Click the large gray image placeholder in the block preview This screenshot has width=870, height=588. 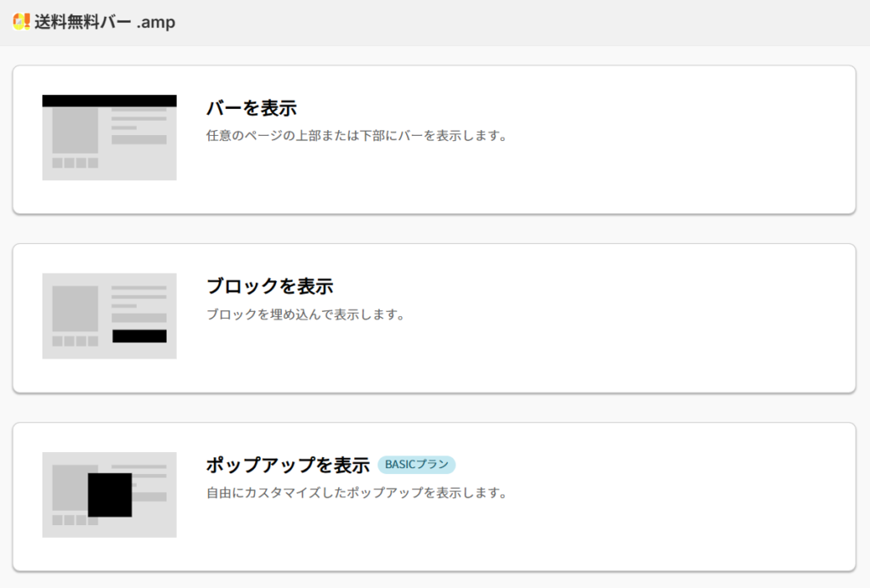[x=76, y=308]
